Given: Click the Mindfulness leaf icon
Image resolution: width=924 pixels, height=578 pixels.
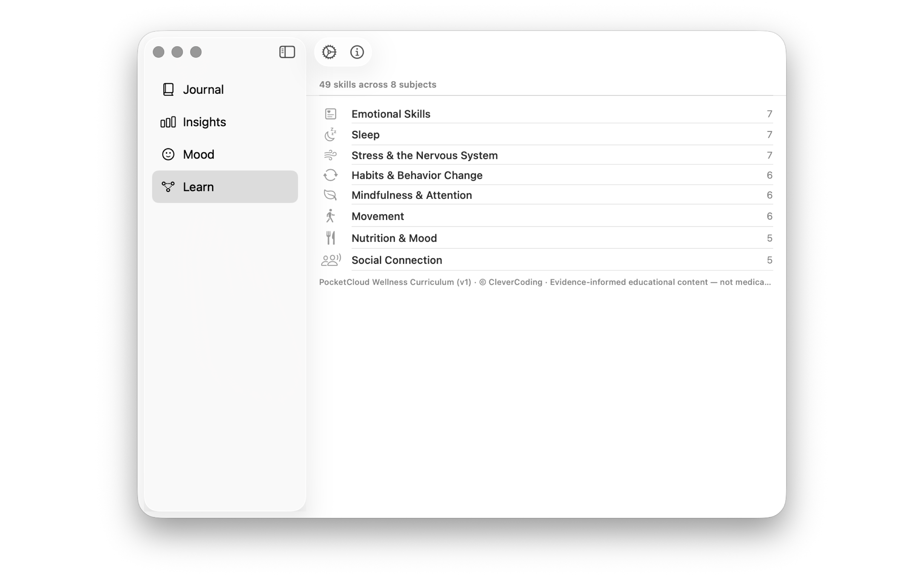Looking at the screenshot, I should tap(331, 195).
